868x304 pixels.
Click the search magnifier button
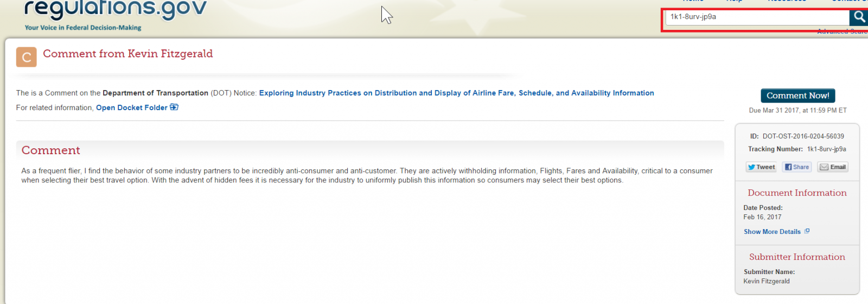click(x=859, y=17)
